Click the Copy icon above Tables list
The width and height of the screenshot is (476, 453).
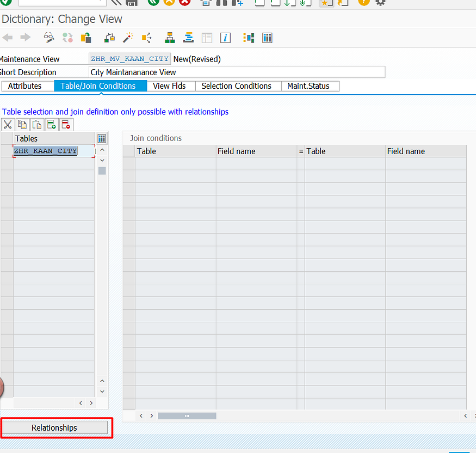pos(22,125)
